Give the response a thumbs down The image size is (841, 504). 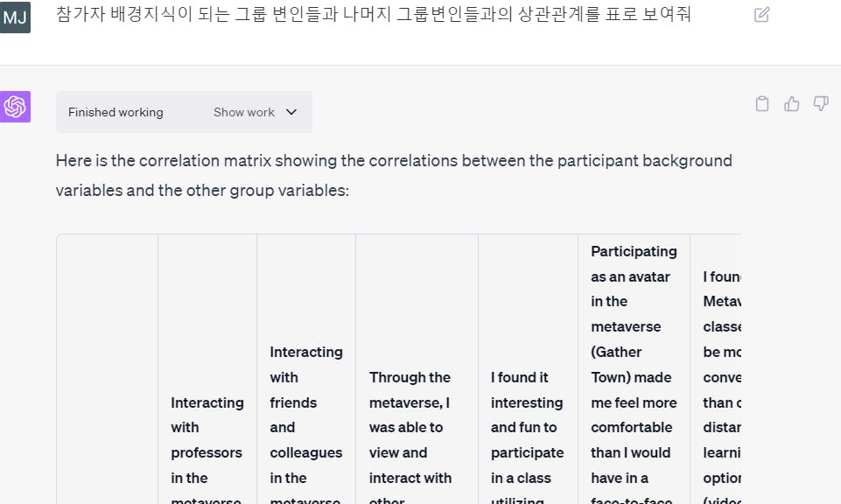[821, 104]
